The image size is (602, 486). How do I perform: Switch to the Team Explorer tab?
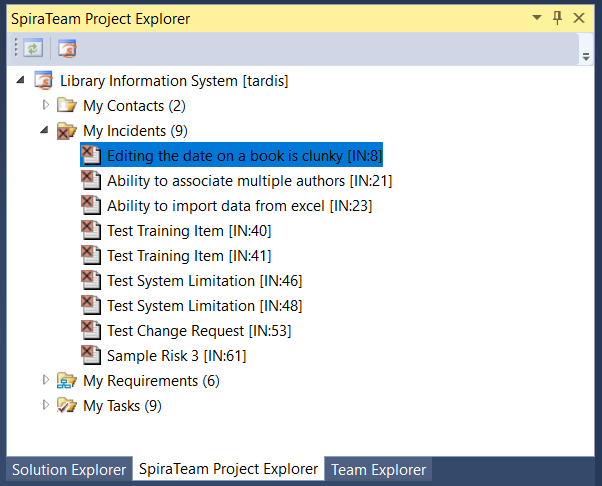pyautogui.click(x=378, y=469)
